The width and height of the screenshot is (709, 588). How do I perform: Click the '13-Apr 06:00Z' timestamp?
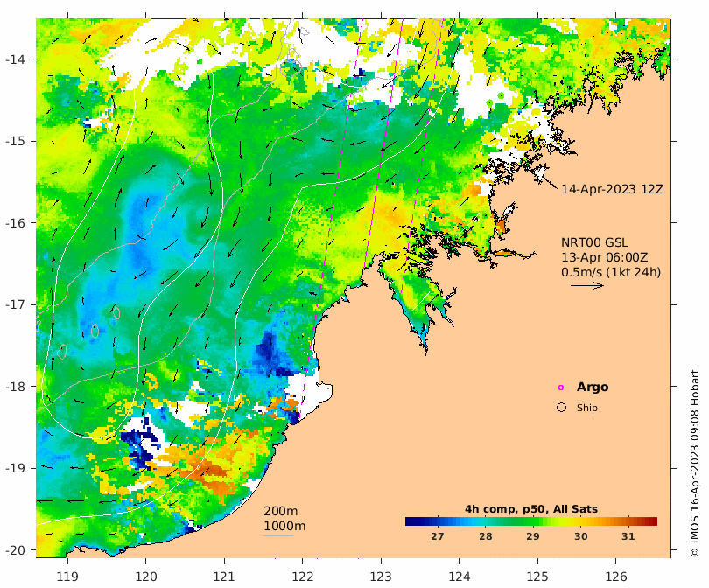point(605,257)
